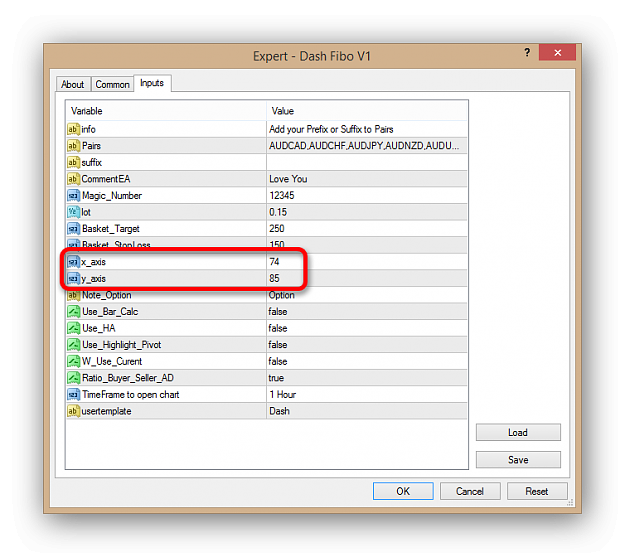Click the integer icon beside y_axis
The width and height of the screenshot is (625, 557).
tap(73, 278)
